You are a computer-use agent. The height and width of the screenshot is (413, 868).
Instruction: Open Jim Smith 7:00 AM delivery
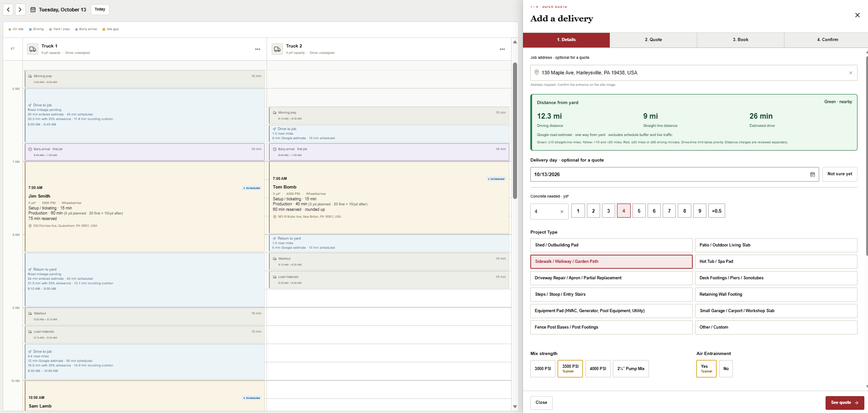pos(145,207)
